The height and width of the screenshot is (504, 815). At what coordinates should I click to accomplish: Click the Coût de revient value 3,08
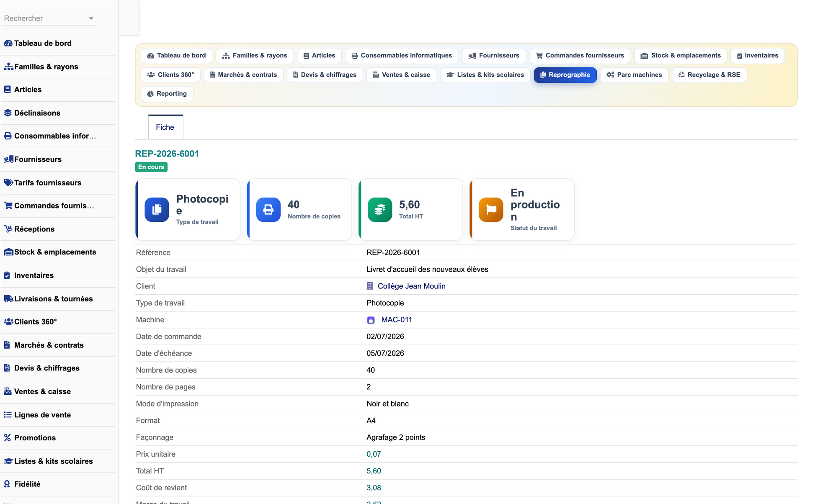point(374,488)
